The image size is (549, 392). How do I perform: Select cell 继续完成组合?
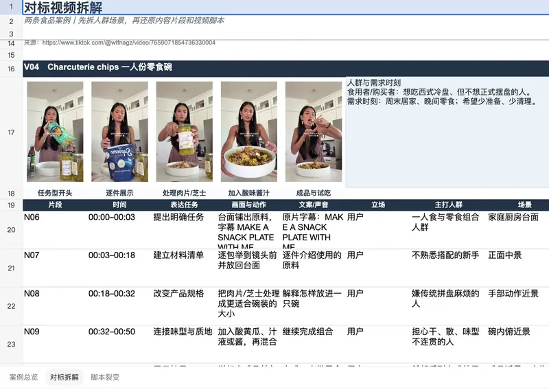[314, 345]
